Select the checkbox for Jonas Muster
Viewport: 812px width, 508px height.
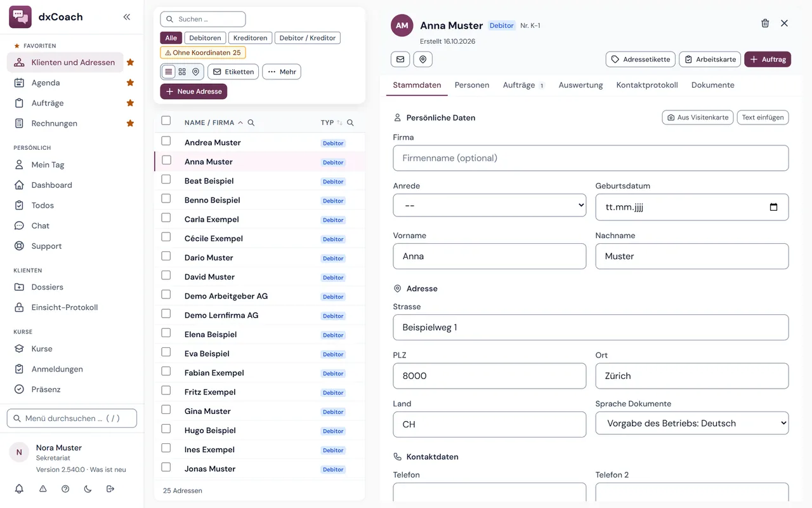(166, 467)
